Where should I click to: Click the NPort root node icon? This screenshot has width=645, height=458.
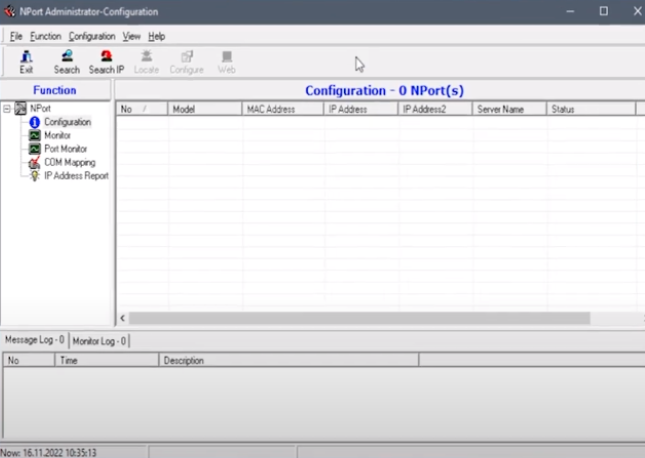point(21,108)
